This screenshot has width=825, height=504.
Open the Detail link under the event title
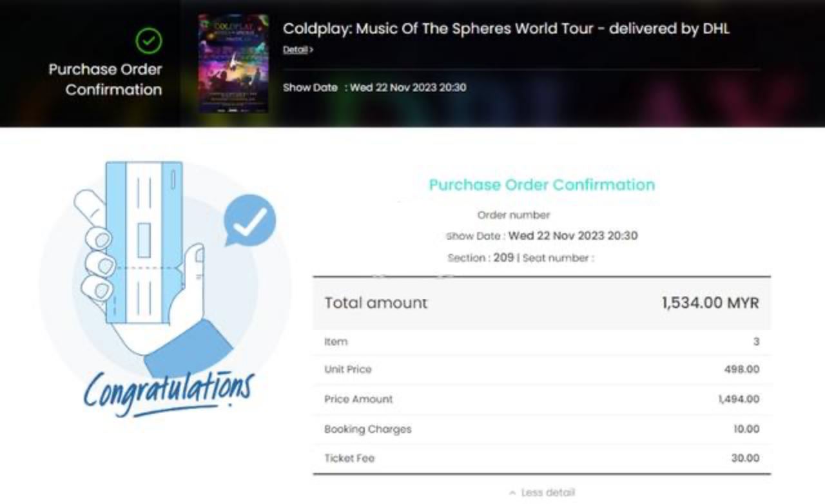(x=295, y=48)
